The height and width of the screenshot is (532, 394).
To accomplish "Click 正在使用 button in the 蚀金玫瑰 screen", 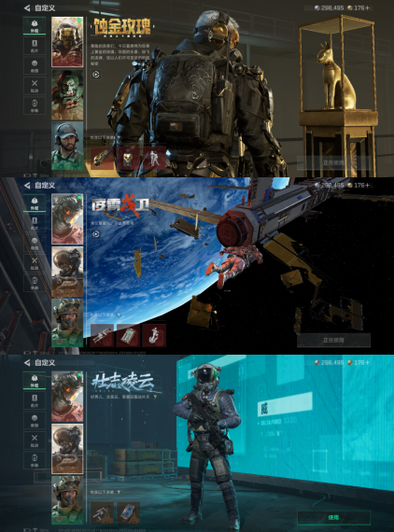I will pos(333,162).
